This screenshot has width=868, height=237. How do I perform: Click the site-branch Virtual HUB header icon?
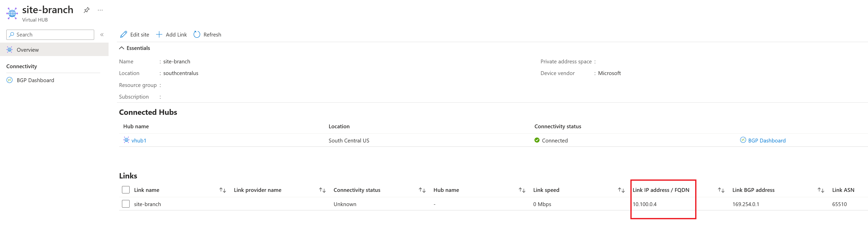point(12,13)
